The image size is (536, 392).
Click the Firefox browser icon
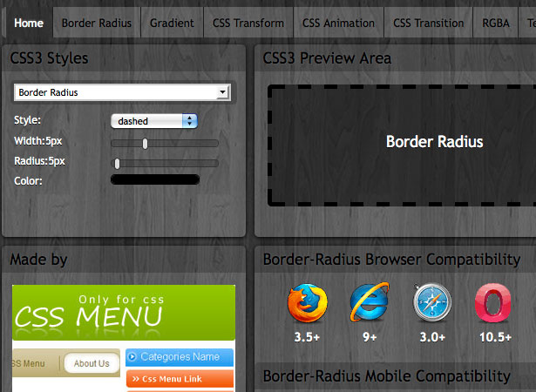(x=308, y=303)
